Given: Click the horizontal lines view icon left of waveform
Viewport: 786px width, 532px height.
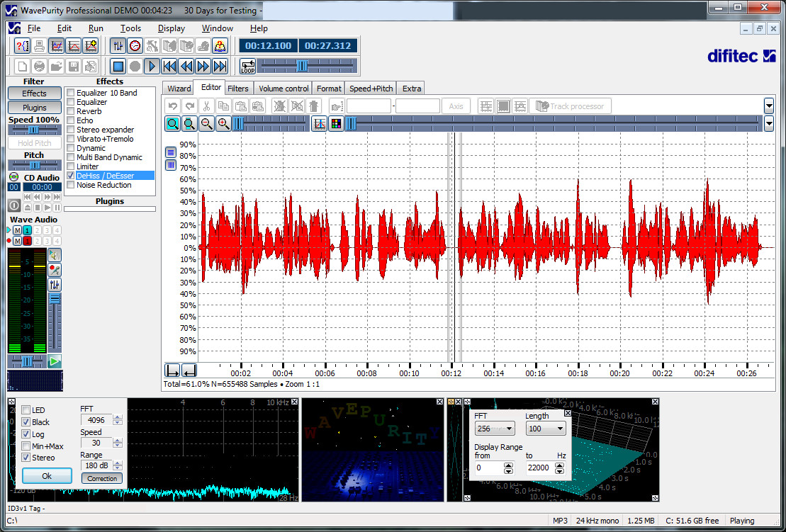Looking at the screenshot, I should coord(170,152).
